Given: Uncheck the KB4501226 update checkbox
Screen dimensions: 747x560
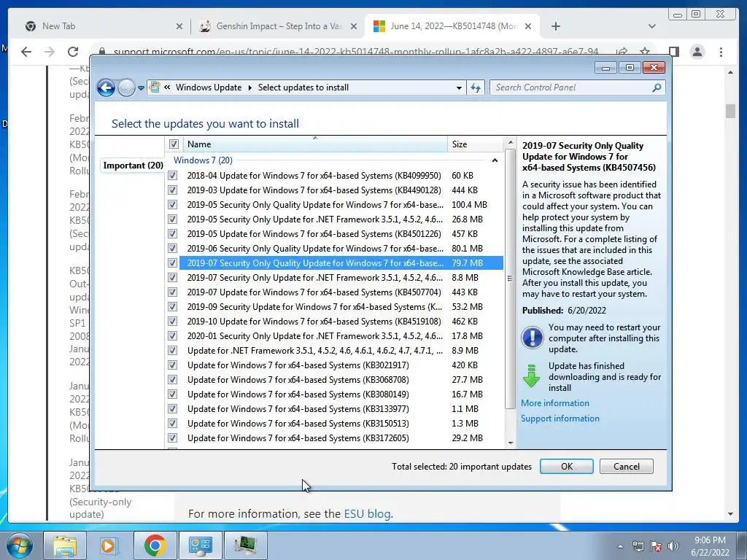Looking at the screenshot, I should pyautogui.click(x=172, y=234).
